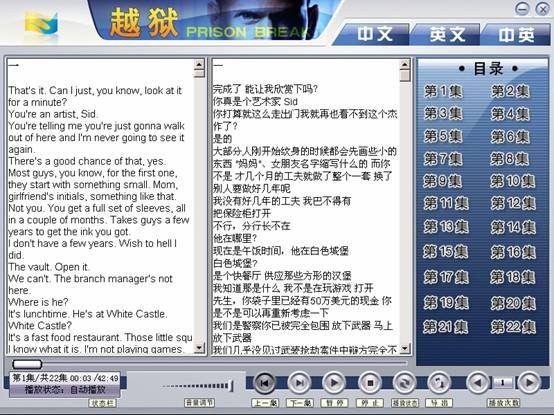Switch to the 中文 subtitle tab

click(x=374, y=34)
